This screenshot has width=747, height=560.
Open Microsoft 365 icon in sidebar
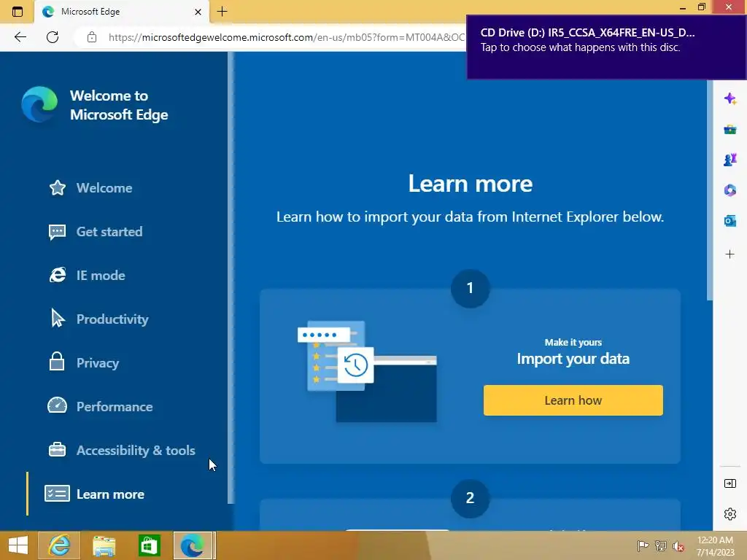click(729, 190)
